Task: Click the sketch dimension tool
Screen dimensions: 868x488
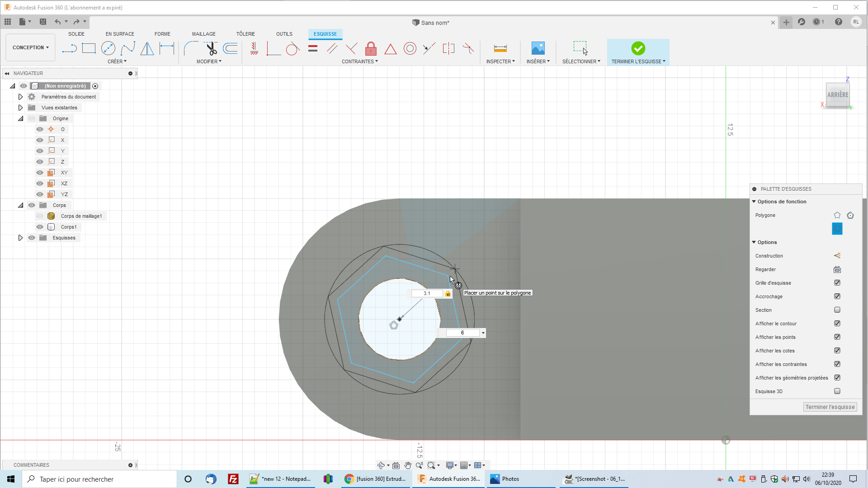Action: [x=167, y=48]
